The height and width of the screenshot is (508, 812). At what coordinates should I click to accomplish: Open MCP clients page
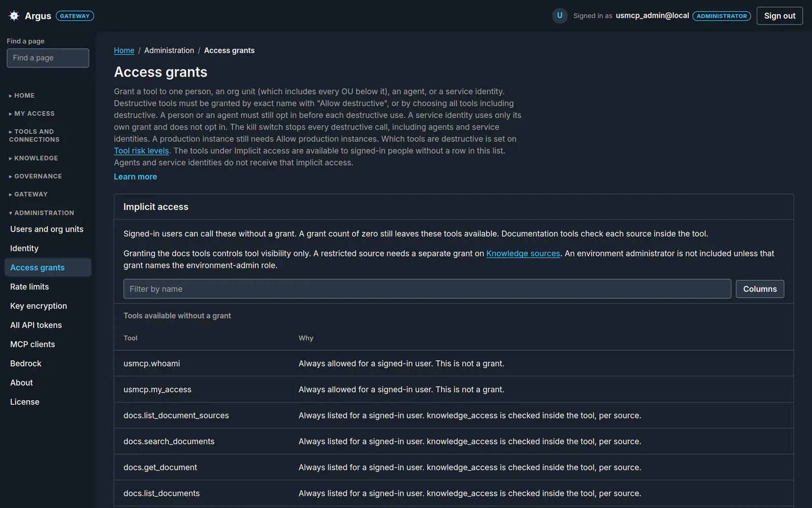point(48,344)
